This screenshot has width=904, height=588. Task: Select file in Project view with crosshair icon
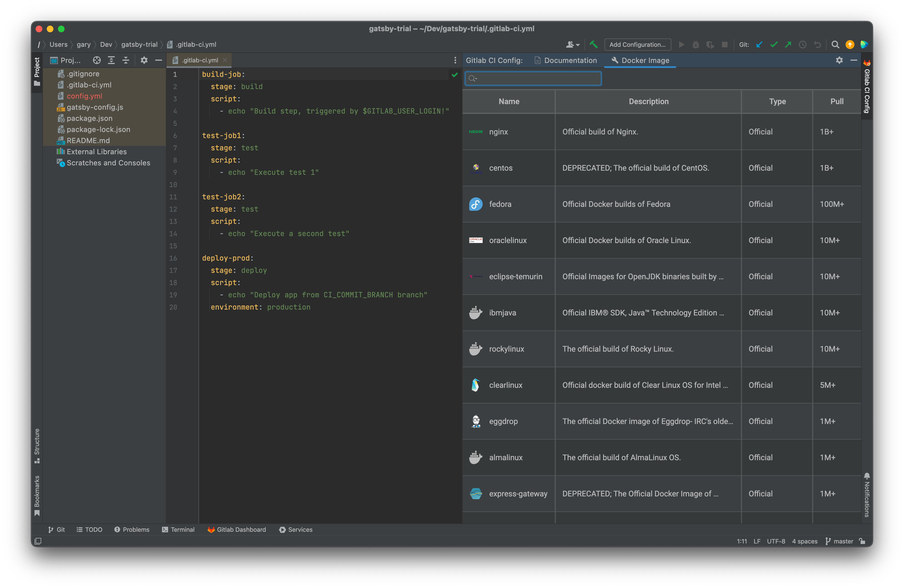click(97, 60)
